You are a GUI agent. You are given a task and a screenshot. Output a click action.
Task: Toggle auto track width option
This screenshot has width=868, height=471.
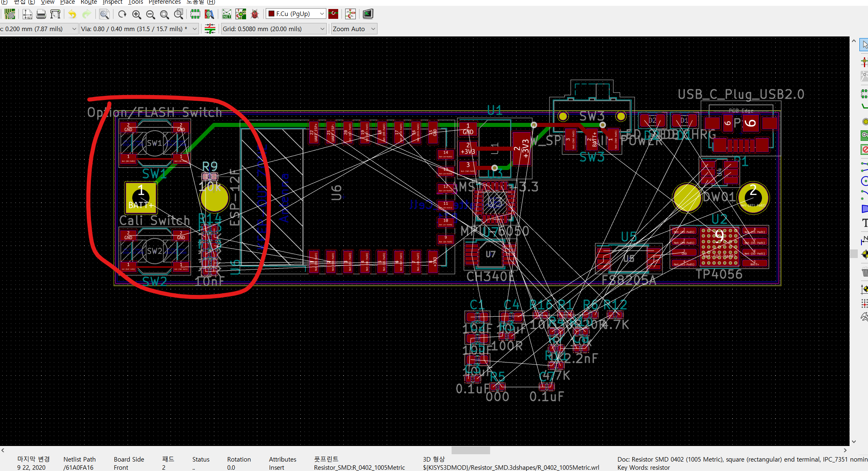click(210, 29)
